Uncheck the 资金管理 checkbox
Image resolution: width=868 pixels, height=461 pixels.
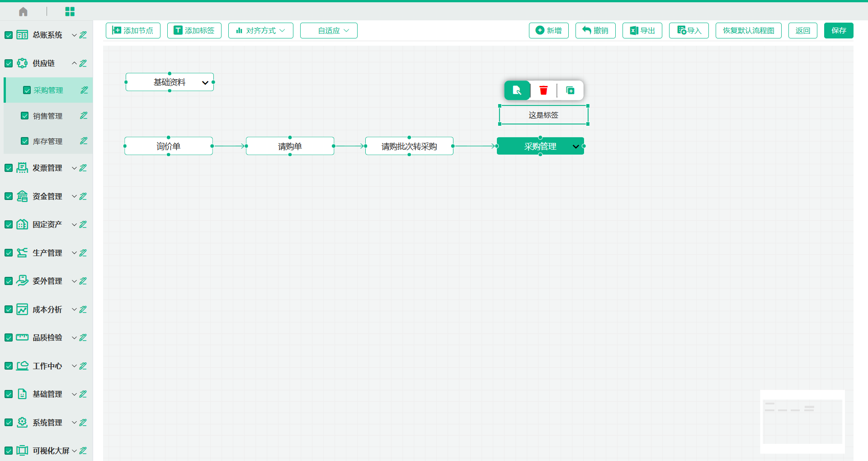click(x=9, y=196)
